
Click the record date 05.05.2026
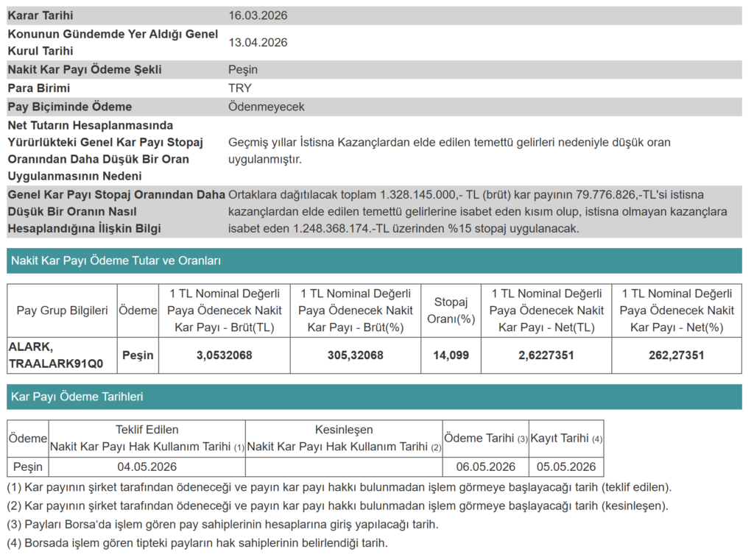point(566,467)
